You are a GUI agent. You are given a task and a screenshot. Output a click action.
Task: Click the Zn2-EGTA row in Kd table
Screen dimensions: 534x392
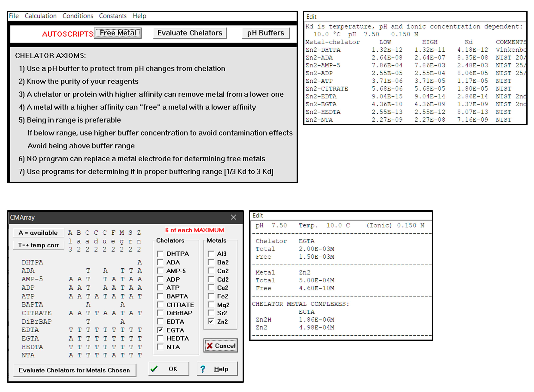tap(416, 104)
